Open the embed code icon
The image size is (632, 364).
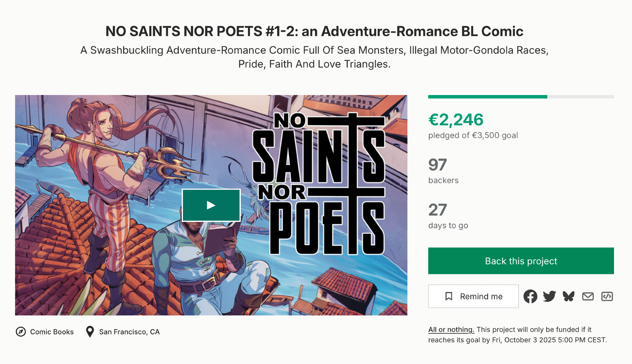607,296
